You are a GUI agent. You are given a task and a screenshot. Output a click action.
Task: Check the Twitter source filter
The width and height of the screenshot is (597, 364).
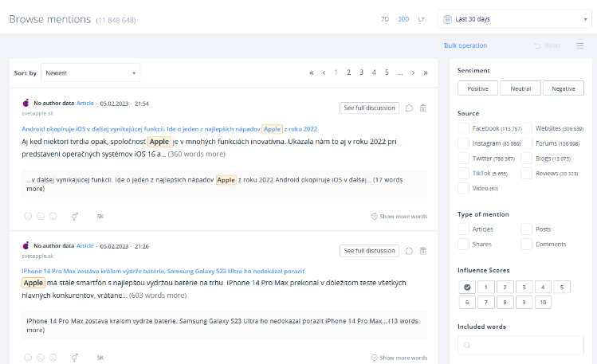pyautogui.click(x=464, y=159)
